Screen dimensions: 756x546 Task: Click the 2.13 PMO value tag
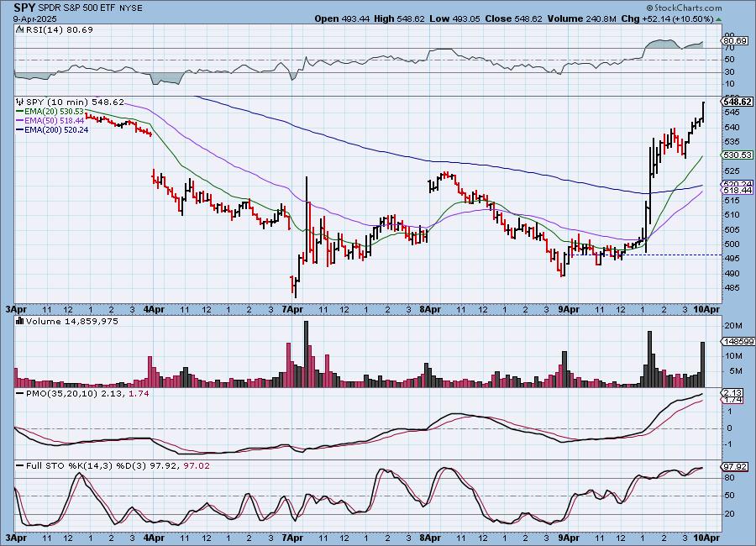point(732,392)
